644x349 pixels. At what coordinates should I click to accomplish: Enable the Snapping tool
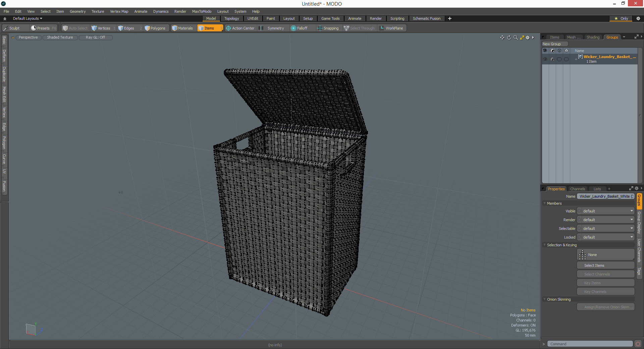tap(328, 28)
